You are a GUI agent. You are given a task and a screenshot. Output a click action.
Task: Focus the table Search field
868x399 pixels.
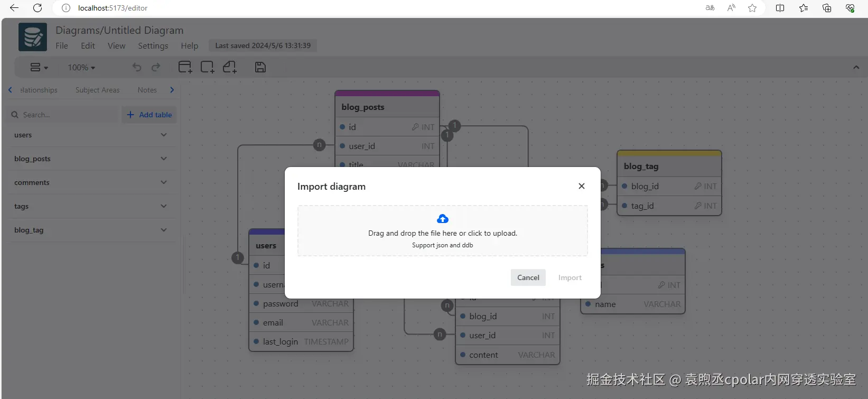point(63,115)
